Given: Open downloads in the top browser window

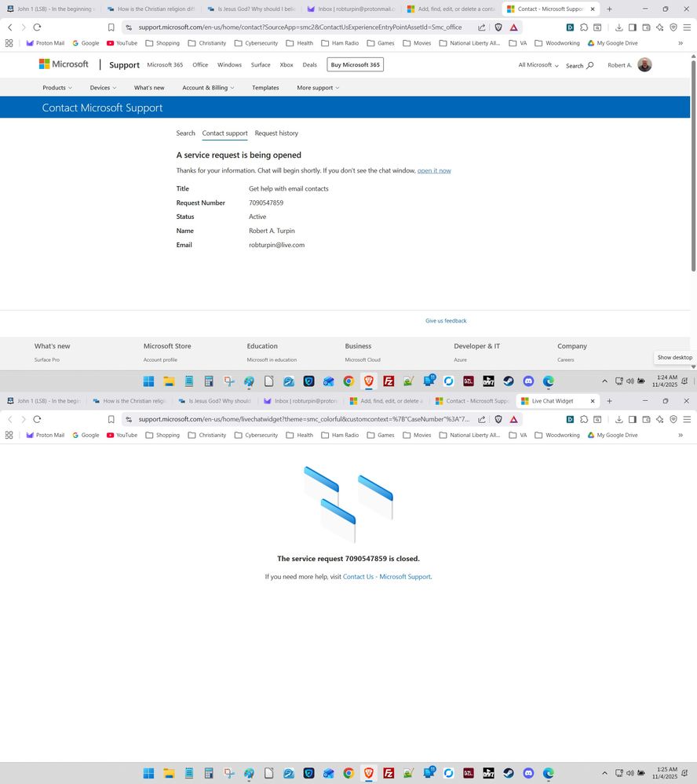Looking at the screenshot, I should pyautogui.click(x=619, y=27).
